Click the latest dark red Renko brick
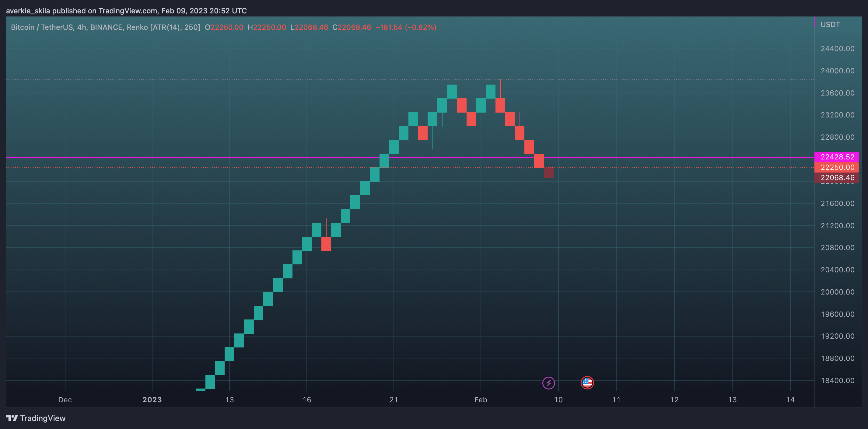The image size is (868, 429). pyautogui.click(x=548, y=173)
